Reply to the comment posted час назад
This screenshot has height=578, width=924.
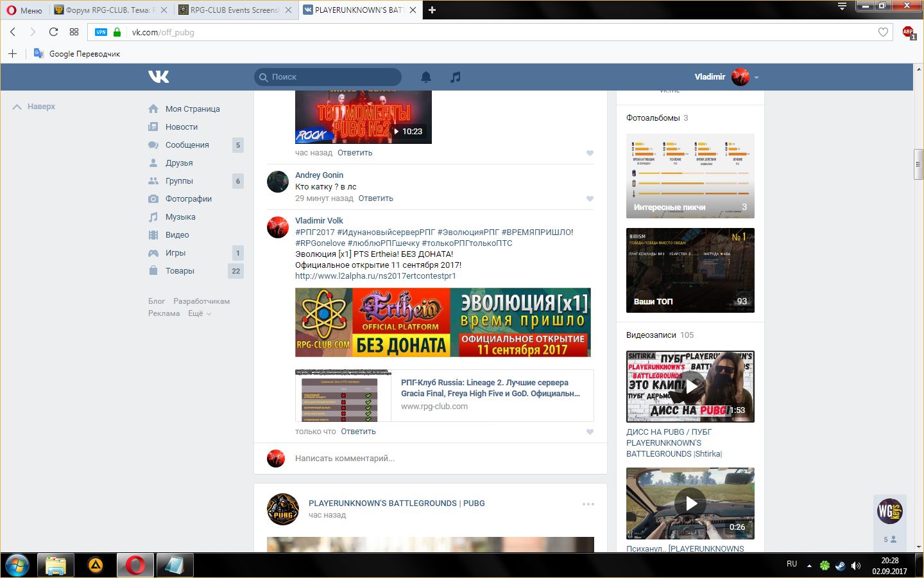(x=355, y=152)
